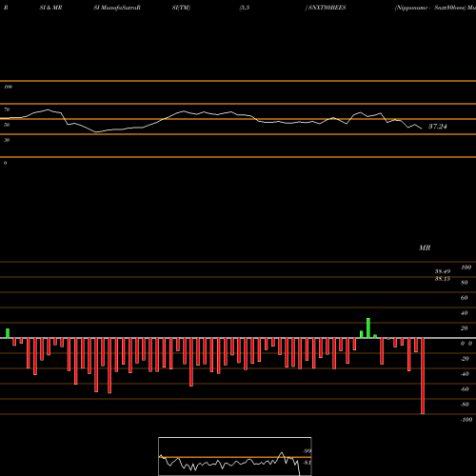Click the tallest green MR histogram bar
476x476 pixels.
click(x=368, y=328)
